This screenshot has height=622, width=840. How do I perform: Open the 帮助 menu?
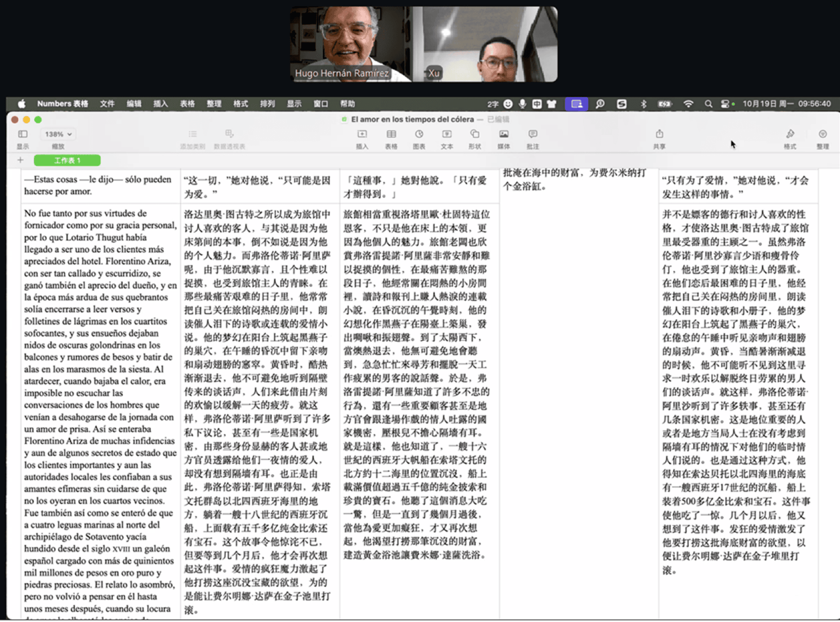click(348, 104)
